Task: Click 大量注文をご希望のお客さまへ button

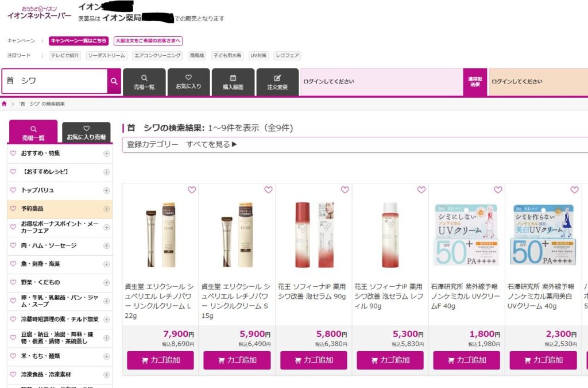Action: pos(148,41)
